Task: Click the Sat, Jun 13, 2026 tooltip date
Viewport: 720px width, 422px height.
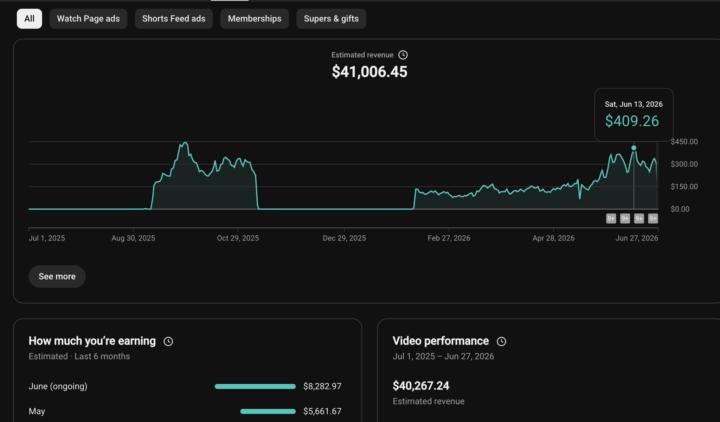Action: point(634,104)
